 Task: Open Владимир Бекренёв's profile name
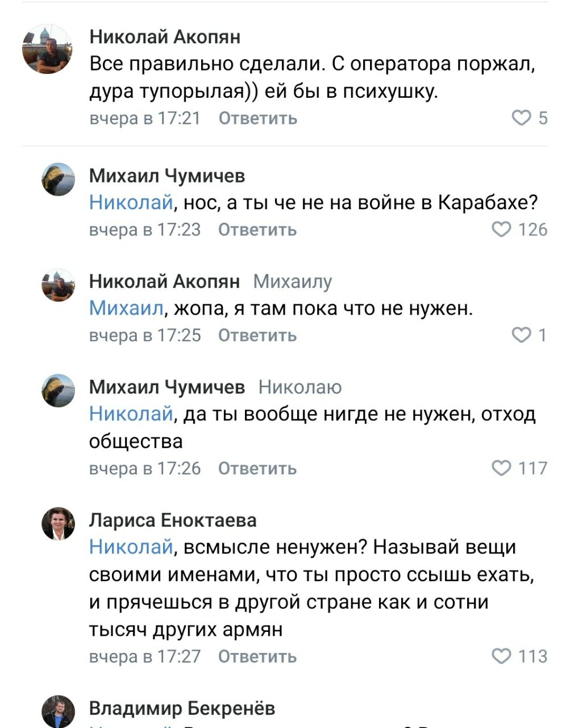tap(182, 708)
